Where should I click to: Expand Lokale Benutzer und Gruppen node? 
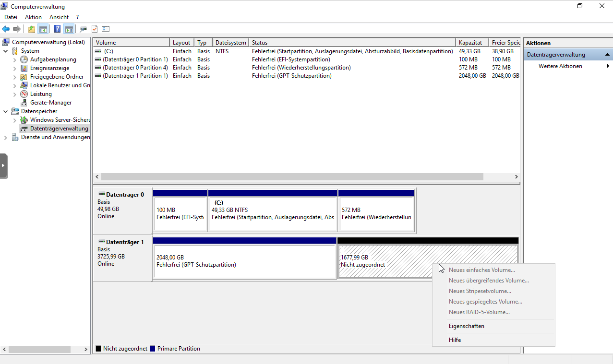pos(15,85)
